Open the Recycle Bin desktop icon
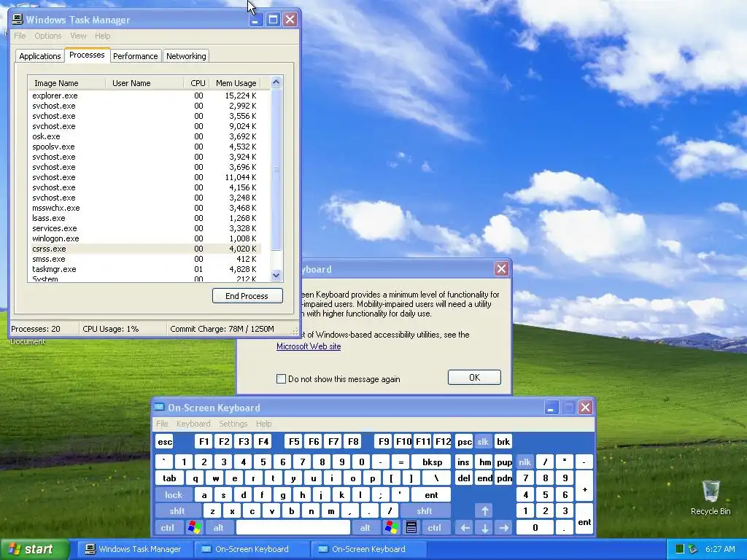Viewport: 747px width, 560px height. 711,497
